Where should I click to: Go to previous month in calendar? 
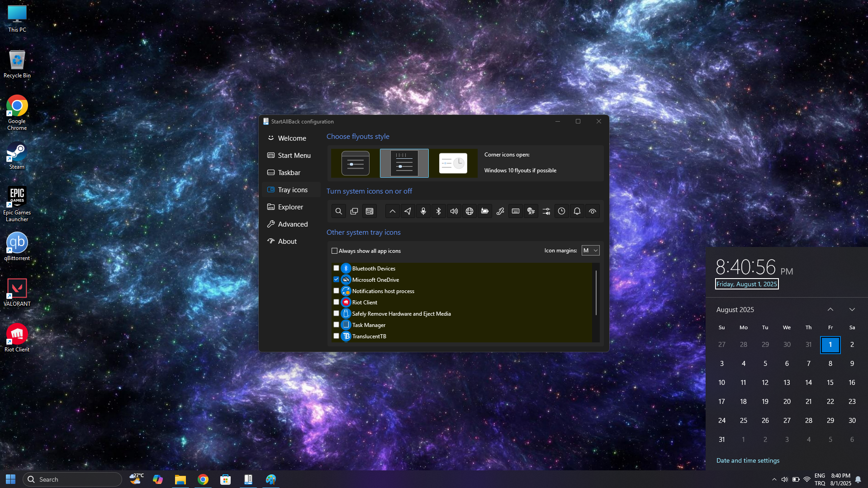coord(830,310)
